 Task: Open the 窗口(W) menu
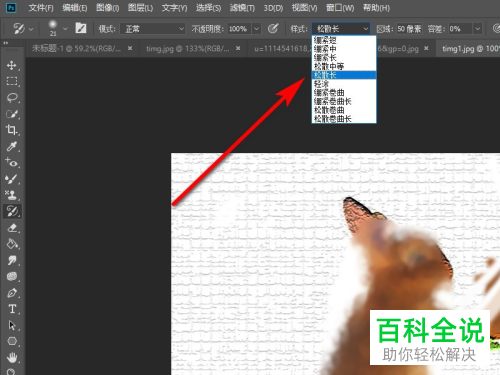point(340,8)
